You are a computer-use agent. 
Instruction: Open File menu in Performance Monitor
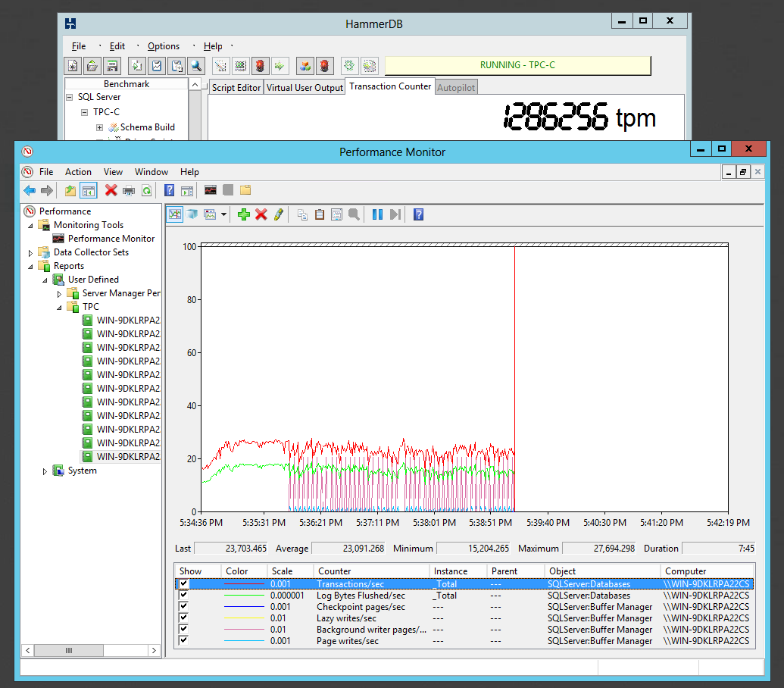point(46,171)
